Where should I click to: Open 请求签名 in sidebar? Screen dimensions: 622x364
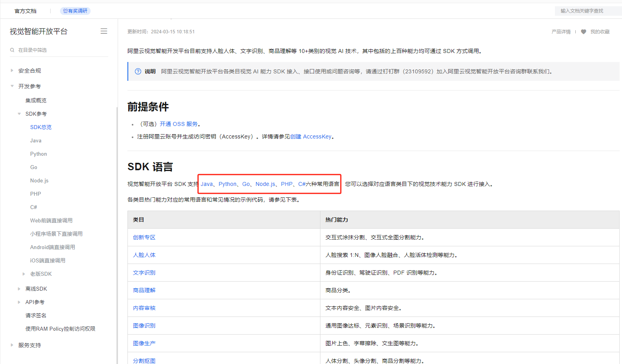[36, 315]
